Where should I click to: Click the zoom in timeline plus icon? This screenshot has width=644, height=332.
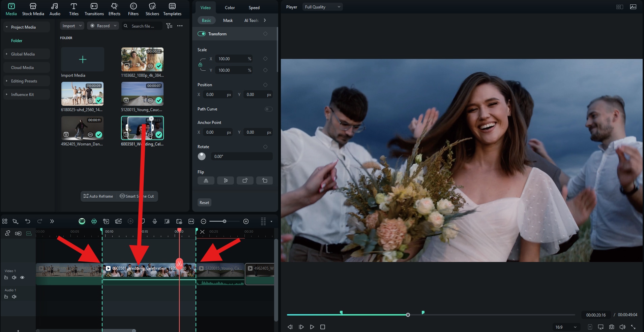point(246,221)
